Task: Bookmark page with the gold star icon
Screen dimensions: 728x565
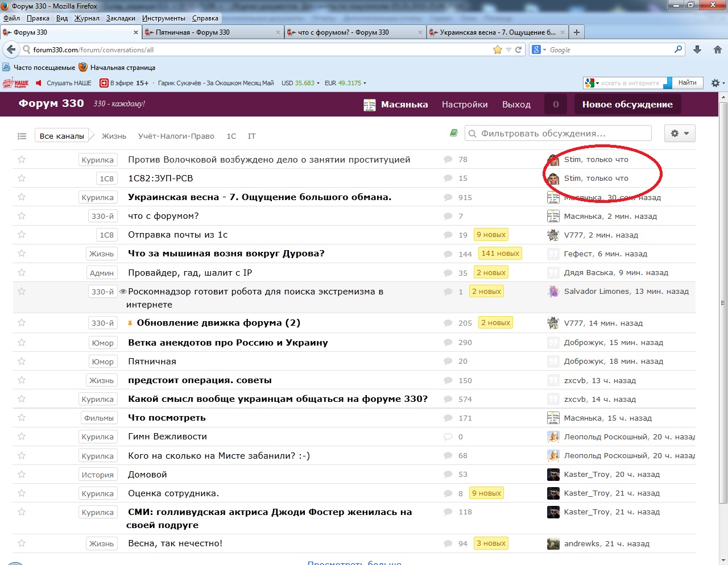Action: tap(498, 49)
